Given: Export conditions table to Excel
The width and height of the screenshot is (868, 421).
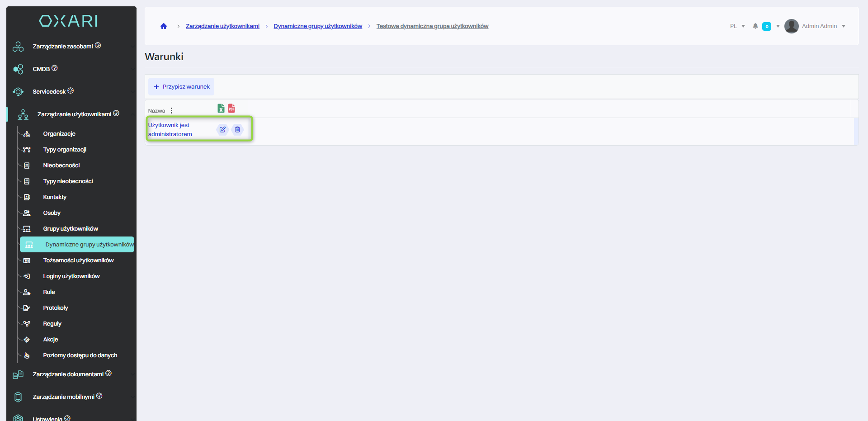Looking at the screenshot, I should [x=221, y=109].
